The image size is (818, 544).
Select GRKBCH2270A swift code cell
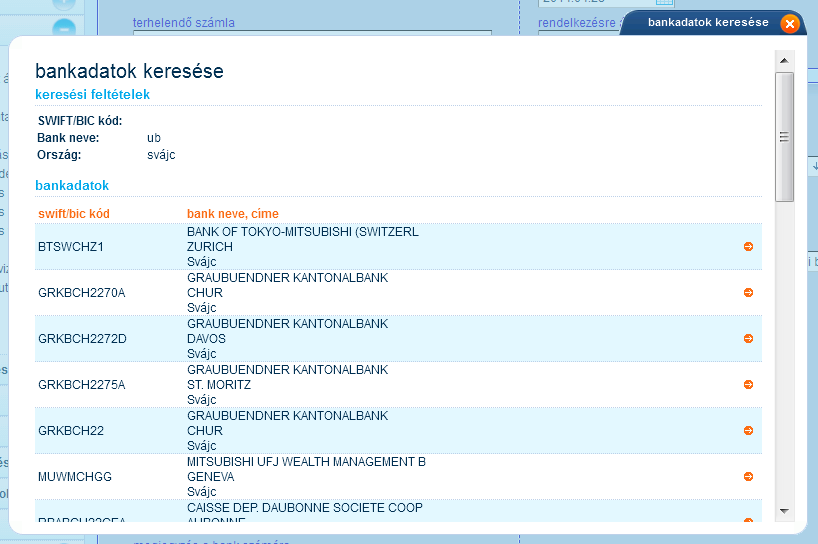coord(82,293)
